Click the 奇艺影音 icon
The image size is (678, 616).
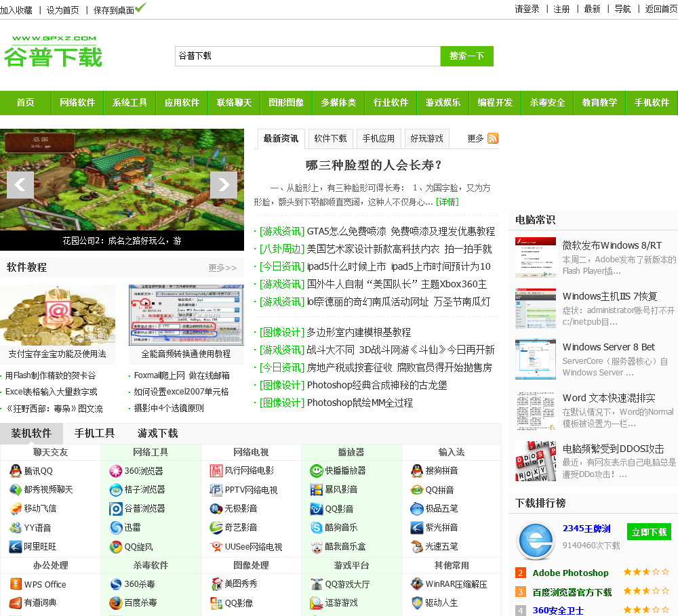point(216,528)
